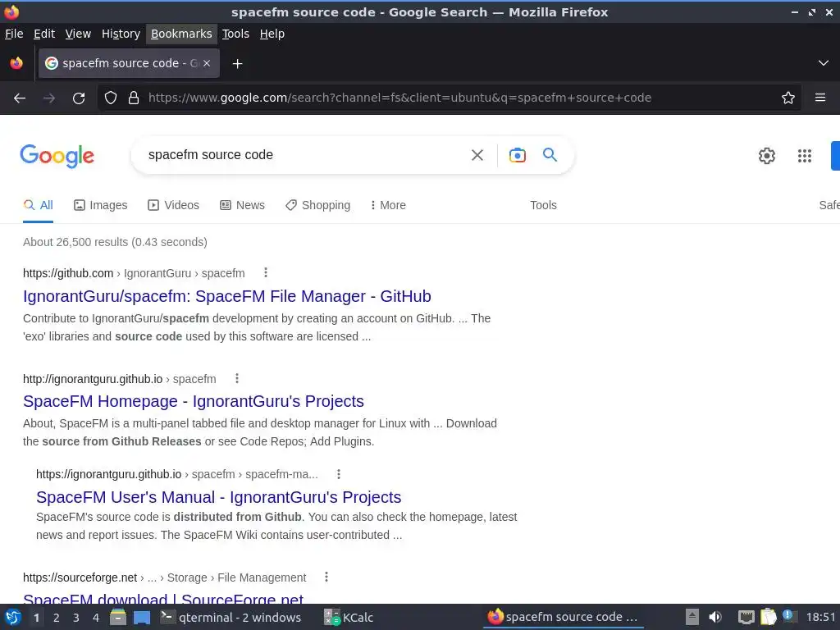Screen dimensions: 840x630
Task: Focus the Firefox URL address bar
Action: [x=450, y=98]
